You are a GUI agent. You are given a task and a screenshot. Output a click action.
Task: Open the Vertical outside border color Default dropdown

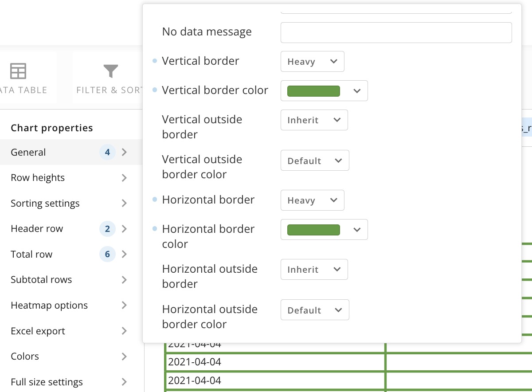[315, 161]
